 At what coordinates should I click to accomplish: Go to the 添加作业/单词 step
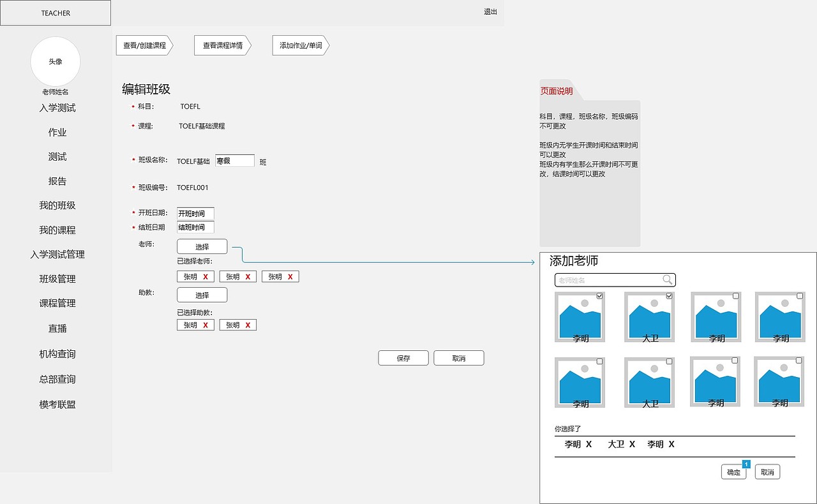(x=301, y=45)
